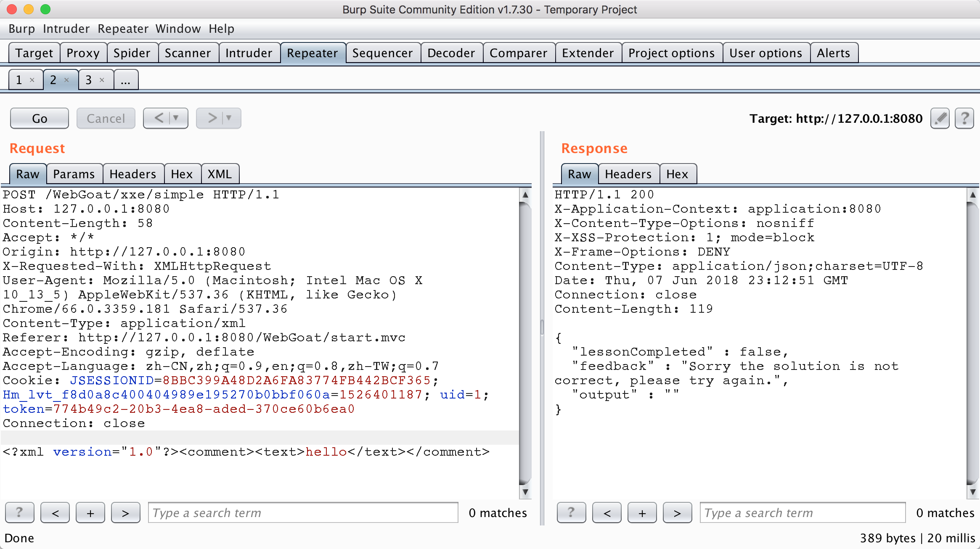
Task: Open the User options tab
Action: pyautogui.click(x=766, y=53)
